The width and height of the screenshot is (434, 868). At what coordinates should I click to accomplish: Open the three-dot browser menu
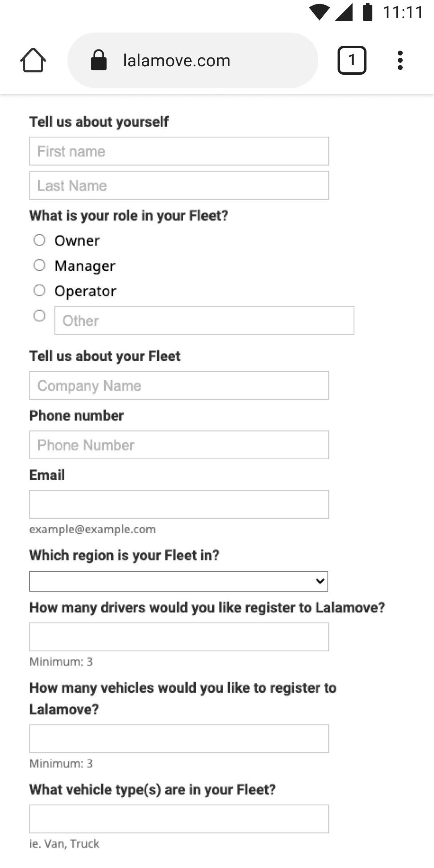(400, 60)
